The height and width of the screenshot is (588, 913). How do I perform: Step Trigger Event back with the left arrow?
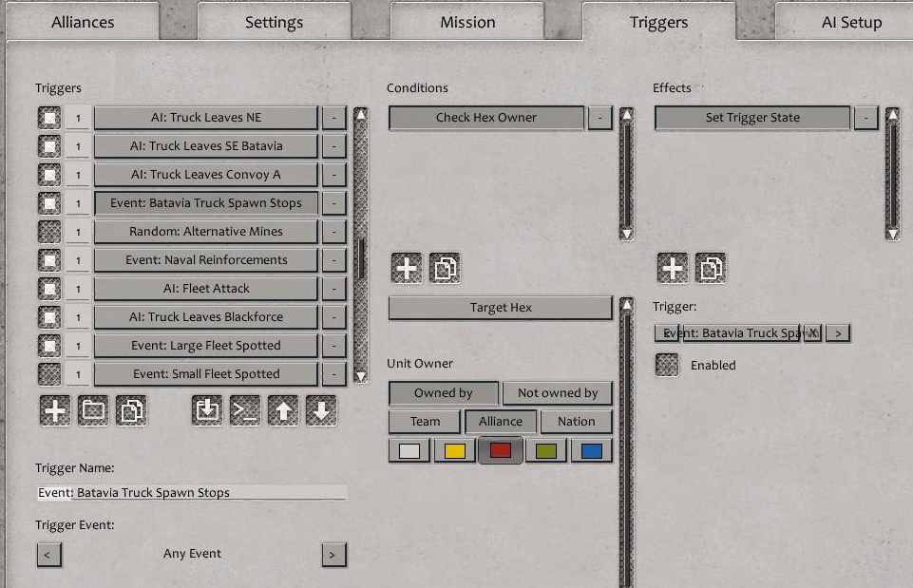click(x=48, y=554)
